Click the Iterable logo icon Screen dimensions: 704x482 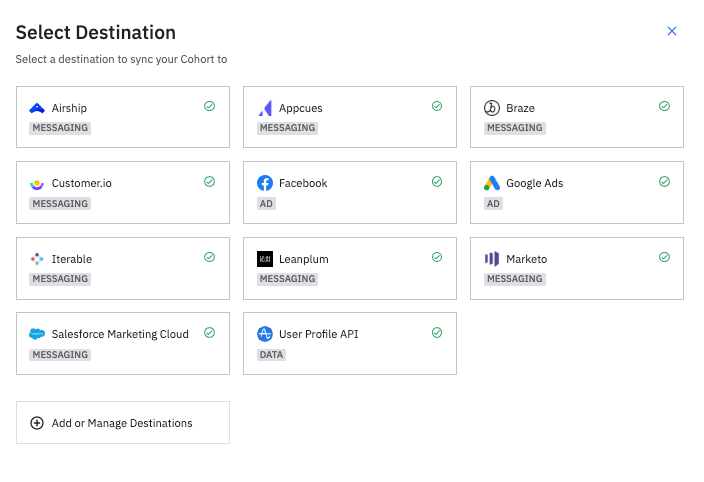point(37,259)
